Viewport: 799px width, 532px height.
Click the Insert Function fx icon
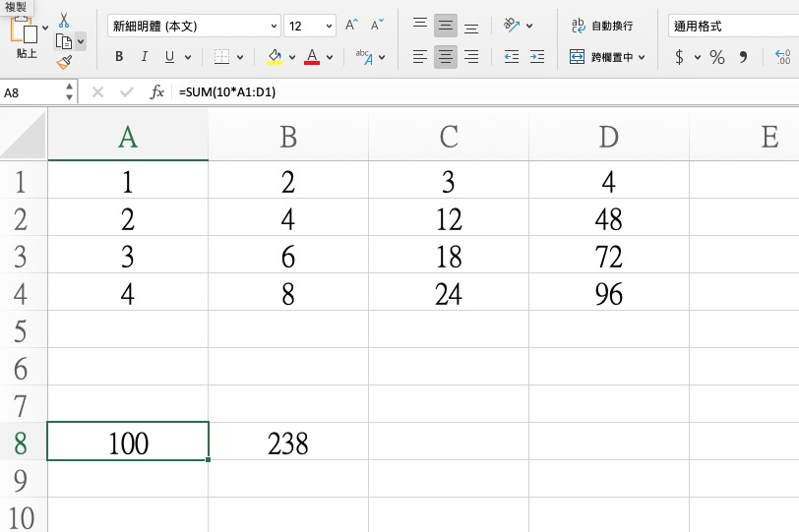point(157,92)
